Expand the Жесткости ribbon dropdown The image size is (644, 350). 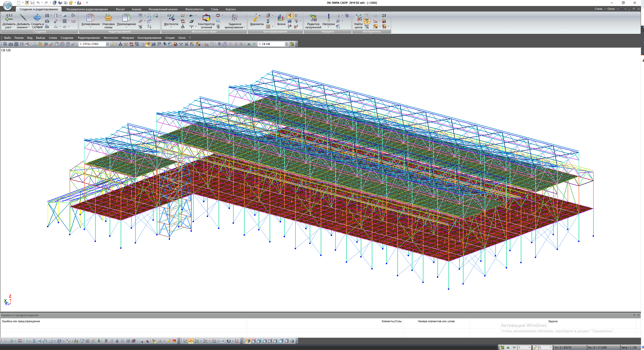171,27
